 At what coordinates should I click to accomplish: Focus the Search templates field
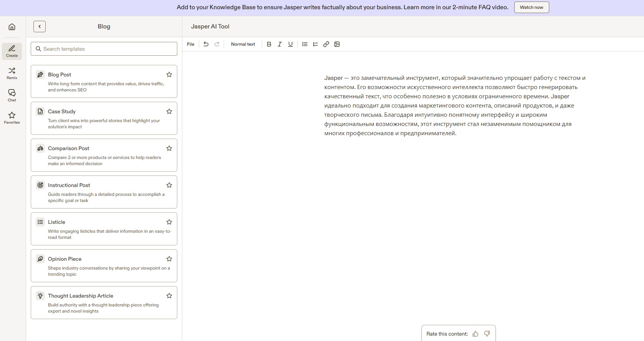(x=104, y=49)
